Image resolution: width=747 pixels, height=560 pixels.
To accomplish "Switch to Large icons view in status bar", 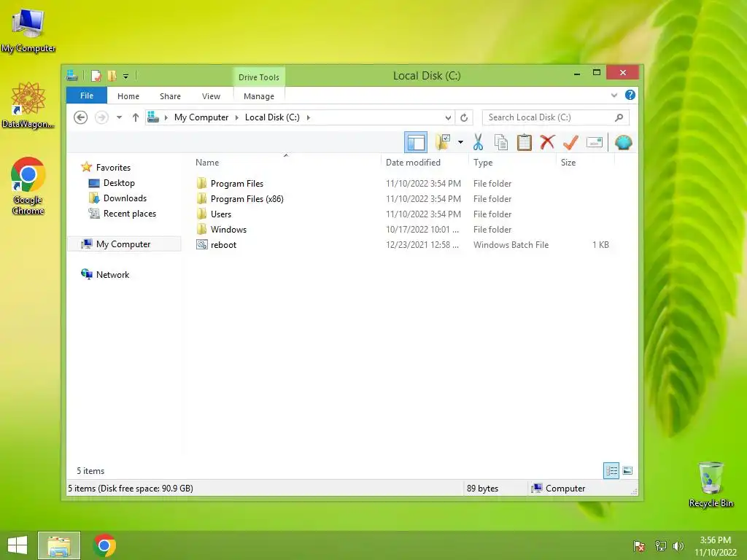I will tap(627, 470).
